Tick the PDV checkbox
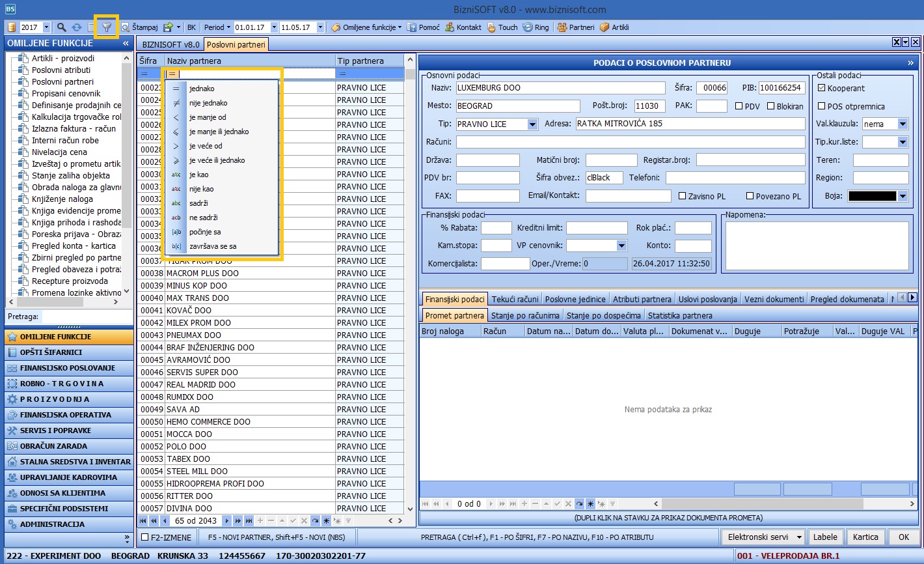924x564 pixels. 739,106
